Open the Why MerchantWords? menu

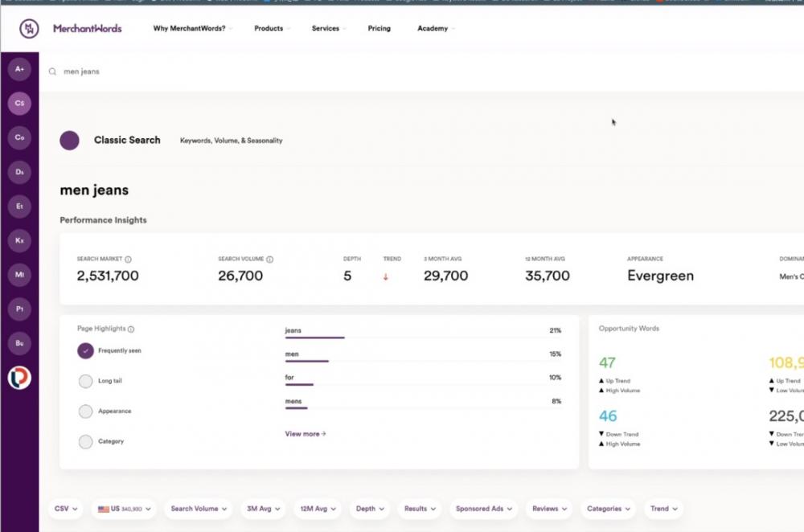pos(192,29)
